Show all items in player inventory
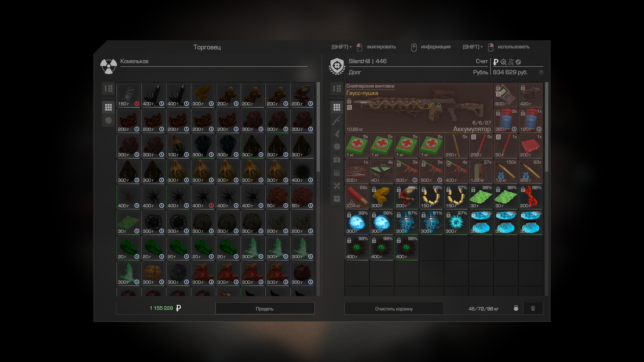 click(x=337, y=107)
